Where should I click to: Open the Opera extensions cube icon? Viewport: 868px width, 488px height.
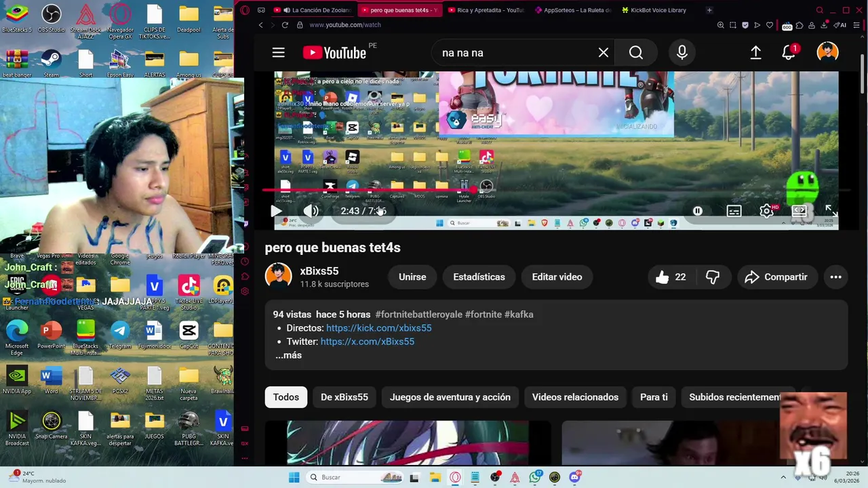800,25
